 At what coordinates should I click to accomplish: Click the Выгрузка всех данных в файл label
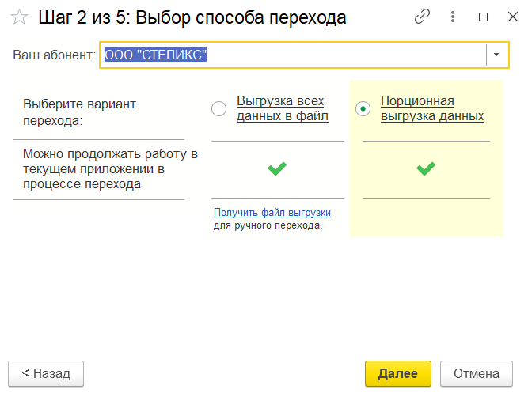pos(282,108)
